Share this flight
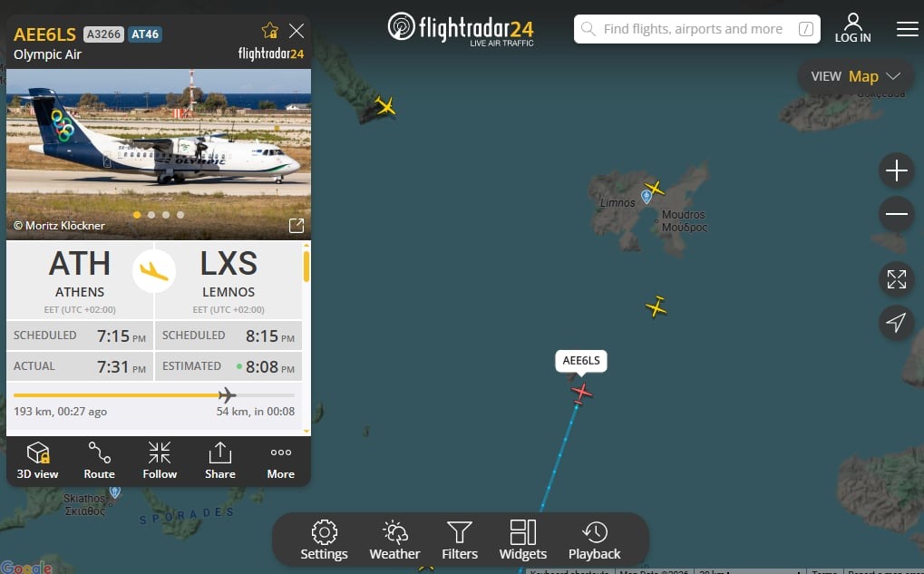This screenshot has height=574, width=924. [219, 461]
